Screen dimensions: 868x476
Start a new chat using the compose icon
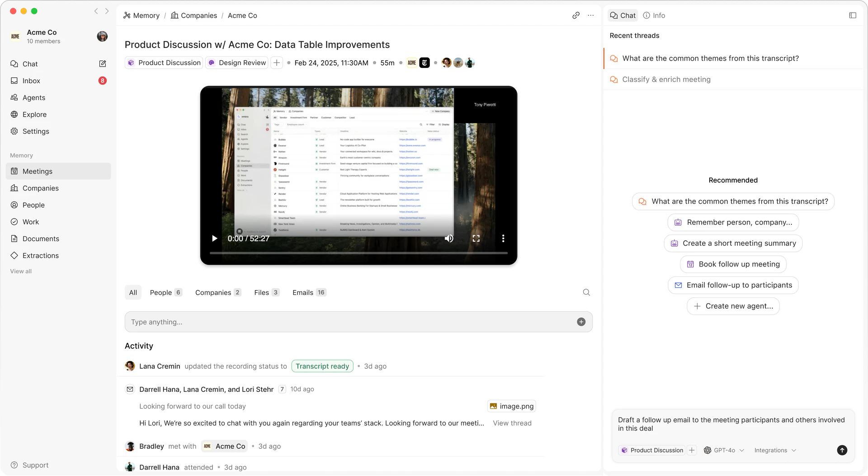pos(103,64)
